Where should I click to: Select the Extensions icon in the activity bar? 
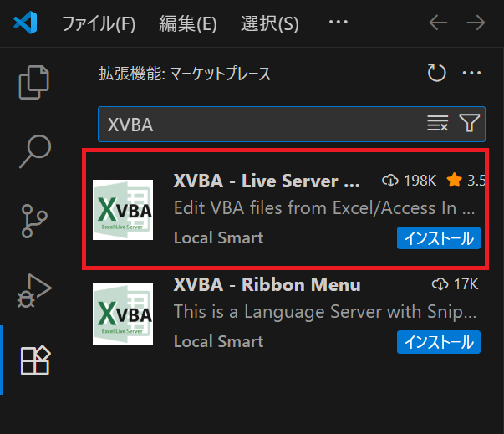tap(34, 360)
